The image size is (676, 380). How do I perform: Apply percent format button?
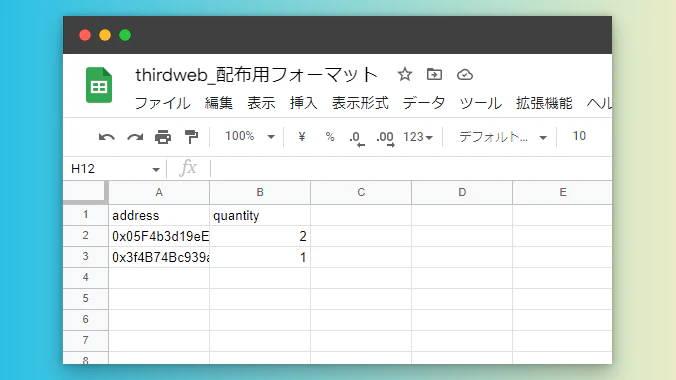coord(330,137)
